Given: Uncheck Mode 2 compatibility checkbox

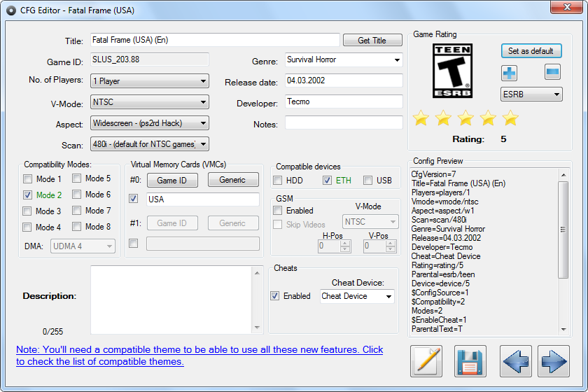Looking at the screenshot, I should click(x=28, y=195).
